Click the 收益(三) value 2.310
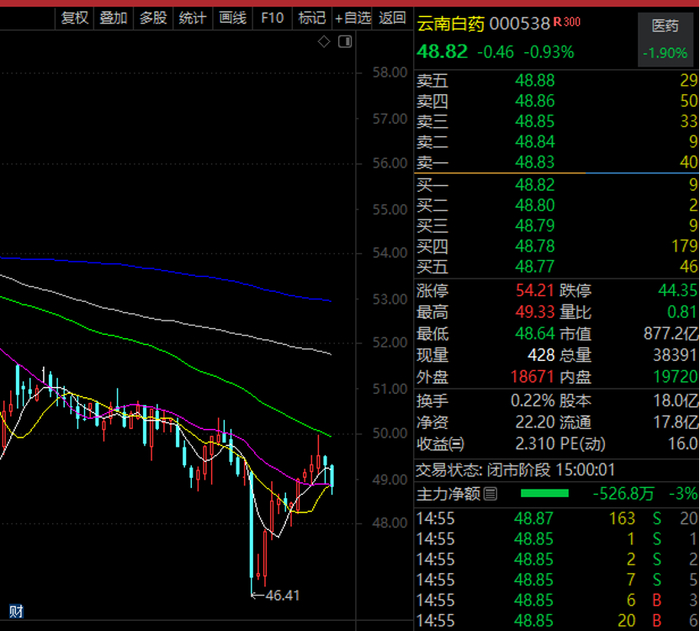700x631 pixels. (x=535, y=444)
